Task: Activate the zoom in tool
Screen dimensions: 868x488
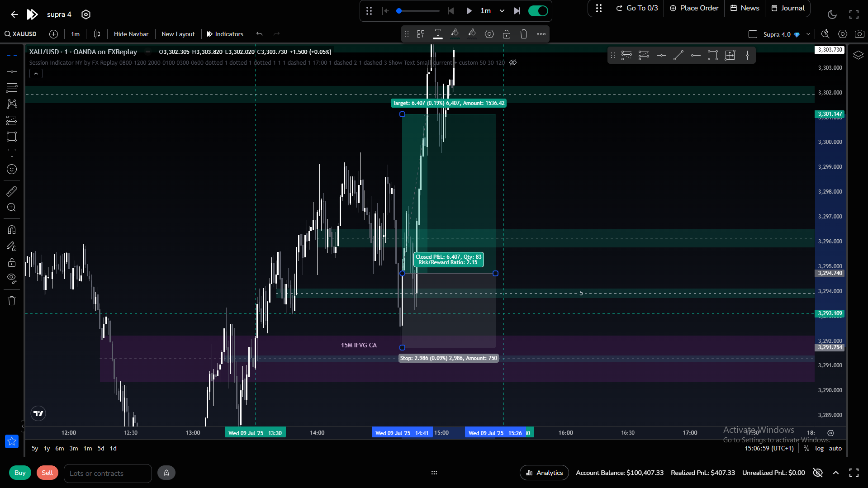Action: [x=12, y=208]
